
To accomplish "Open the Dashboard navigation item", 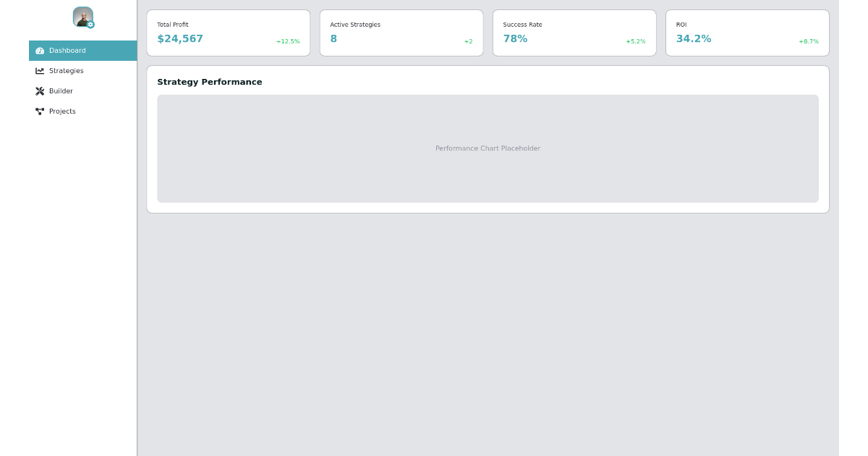I will [67, 51].
